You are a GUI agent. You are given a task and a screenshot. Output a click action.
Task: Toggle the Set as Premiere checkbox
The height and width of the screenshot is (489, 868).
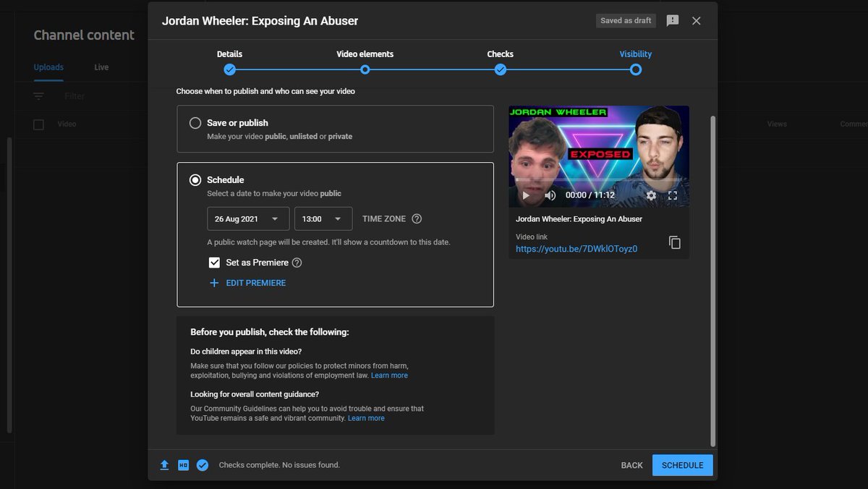tap(214, 263)
